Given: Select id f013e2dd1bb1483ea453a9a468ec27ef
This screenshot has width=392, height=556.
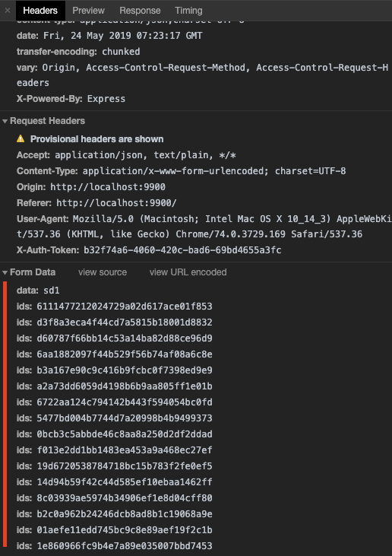Looking at the screenshot, I should 125,450.
